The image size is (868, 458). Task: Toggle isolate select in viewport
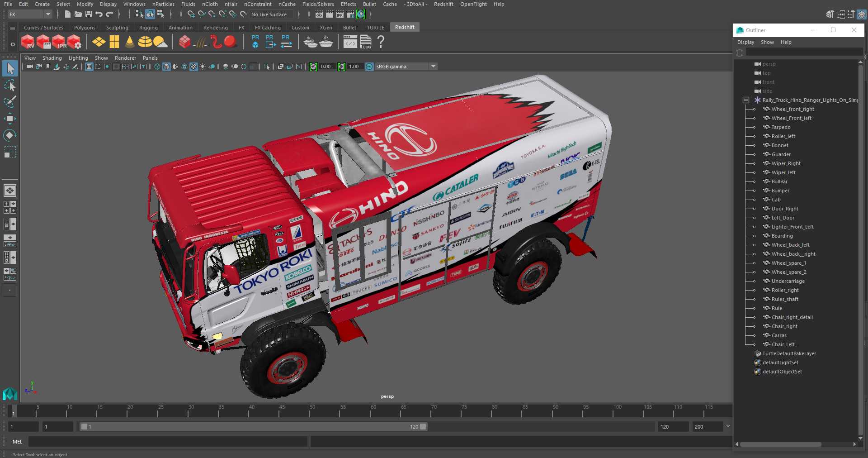point(267,67)
